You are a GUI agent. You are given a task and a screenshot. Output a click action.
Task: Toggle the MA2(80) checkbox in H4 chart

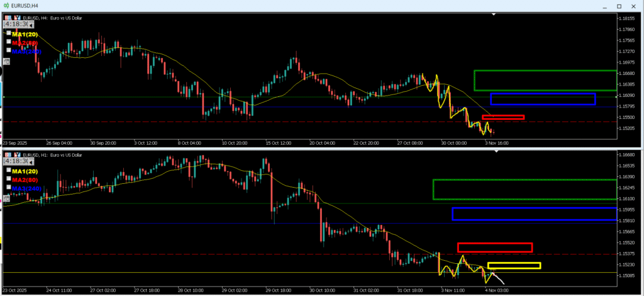[x=9, y=42]
